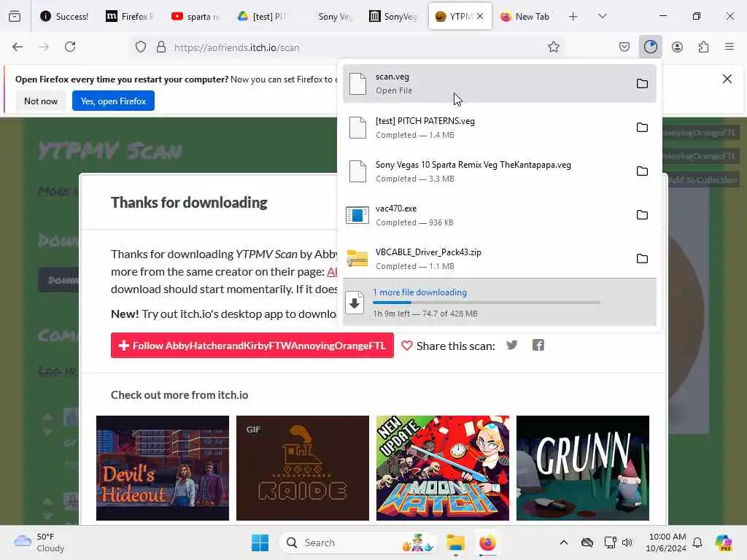Open Windows Start menu
This screenshot has height=560, width=747.
click(260, 542)
